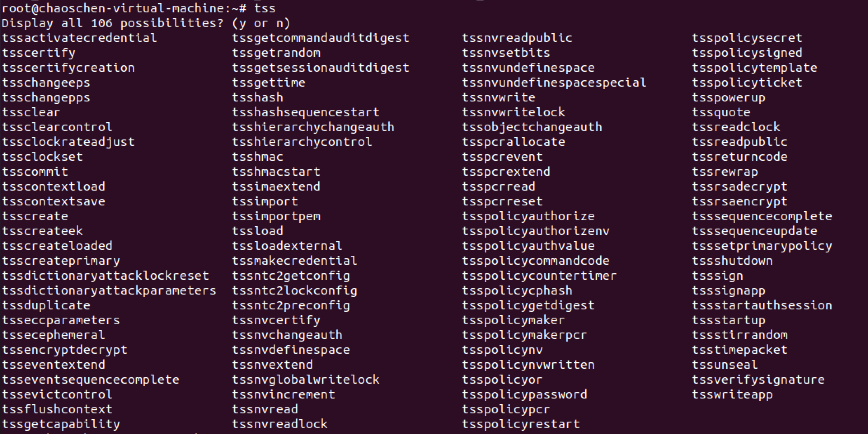Click the tsspolicycountertimer entry
Viewport: 868px width, 434px height.
(x=539, y=276)
